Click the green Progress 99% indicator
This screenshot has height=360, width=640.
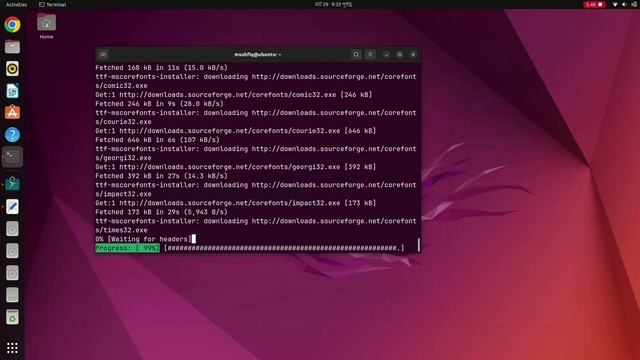pos(128,248)
